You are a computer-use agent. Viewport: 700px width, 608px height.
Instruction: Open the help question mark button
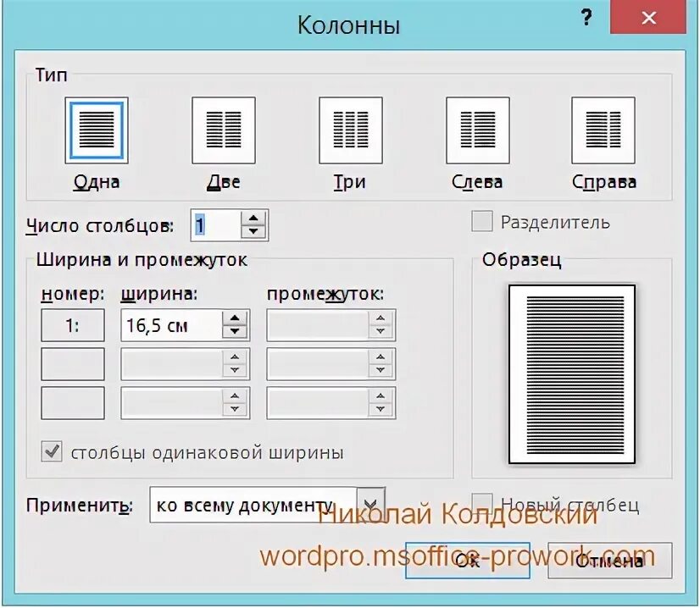point(586,18)
